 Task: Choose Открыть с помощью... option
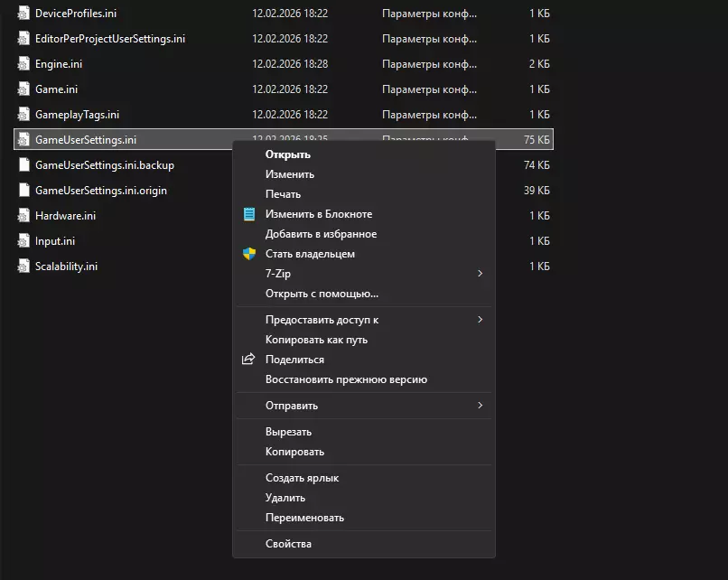click(322, 294)
